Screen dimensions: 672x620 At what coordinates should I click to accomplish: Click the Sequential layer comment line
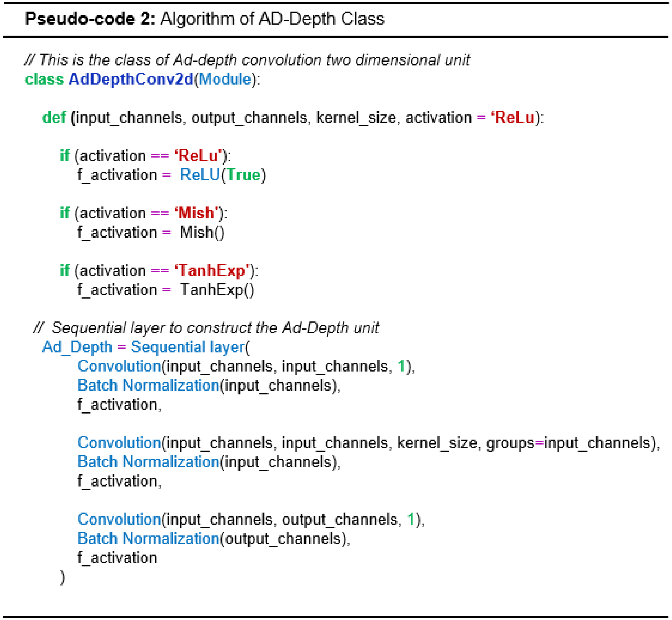click(x=206, y=328)
